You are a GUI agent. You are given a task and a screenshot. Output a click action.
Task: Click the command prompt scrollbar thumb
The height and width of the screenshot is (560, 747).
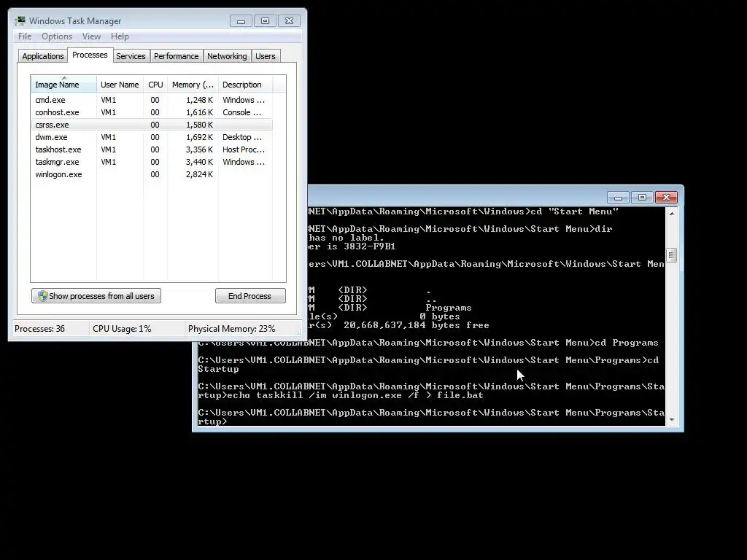(x=672, y=255)
